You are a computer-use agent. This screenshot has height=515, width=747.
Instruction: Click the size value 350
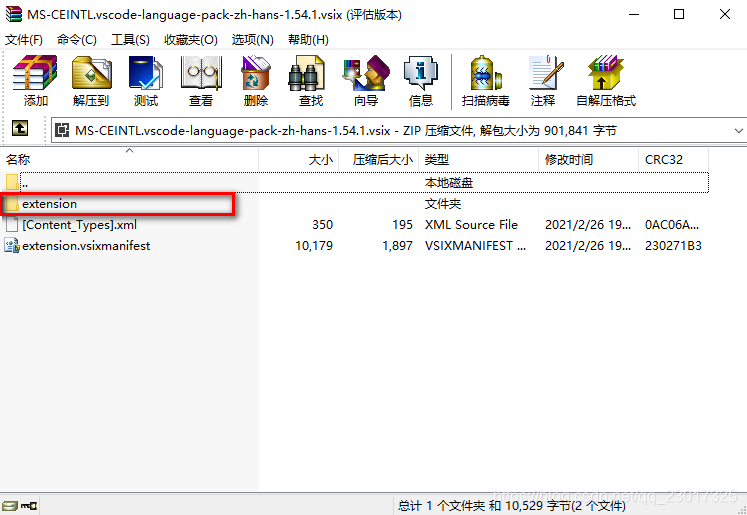[x=323, y=225]
